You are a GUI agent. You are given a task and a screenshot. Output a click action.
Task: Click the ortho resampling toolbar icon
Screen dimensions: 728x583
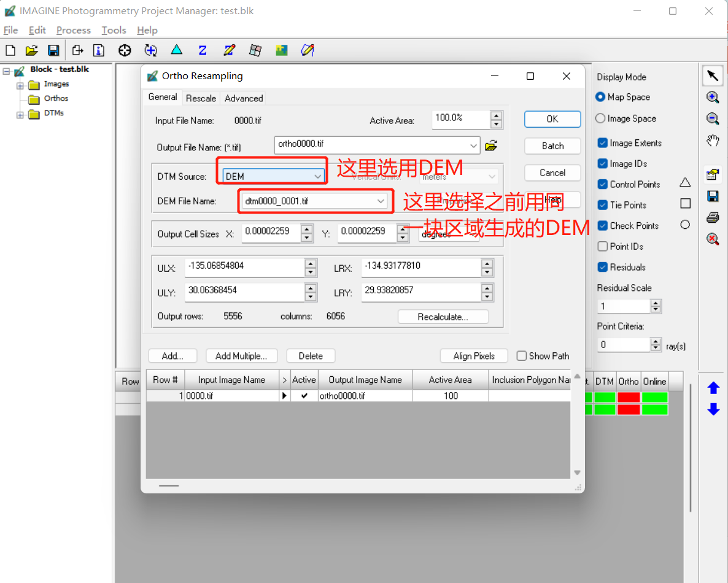[x=255, y=50]
